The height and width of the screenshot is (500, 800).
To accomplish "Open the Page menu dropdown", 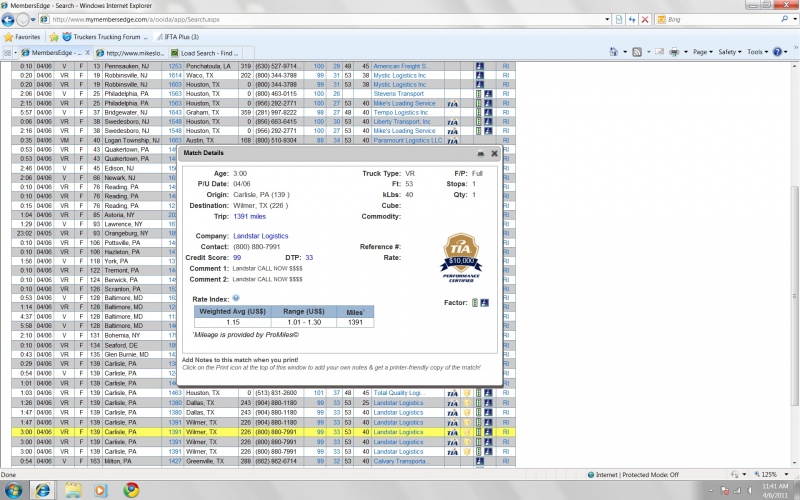I will tap(702, 52).
